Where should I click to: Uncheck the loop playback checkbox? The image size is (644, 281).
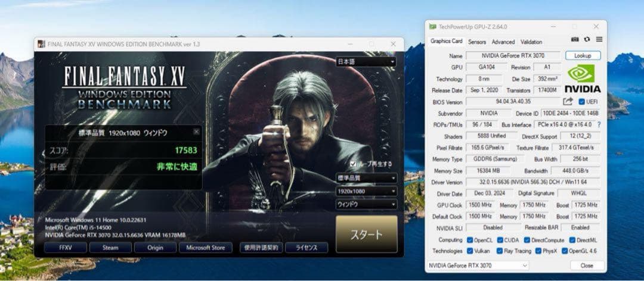353,164
